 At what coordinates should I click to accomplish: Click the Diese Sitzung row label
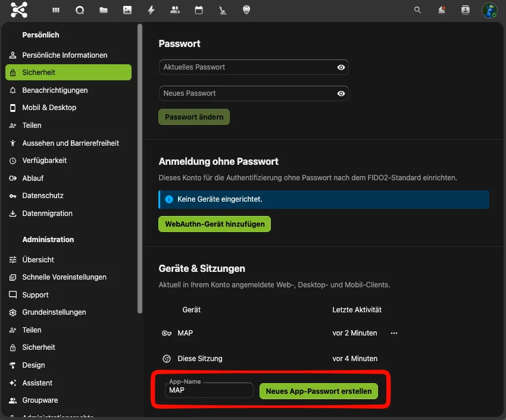coord(200,359)
